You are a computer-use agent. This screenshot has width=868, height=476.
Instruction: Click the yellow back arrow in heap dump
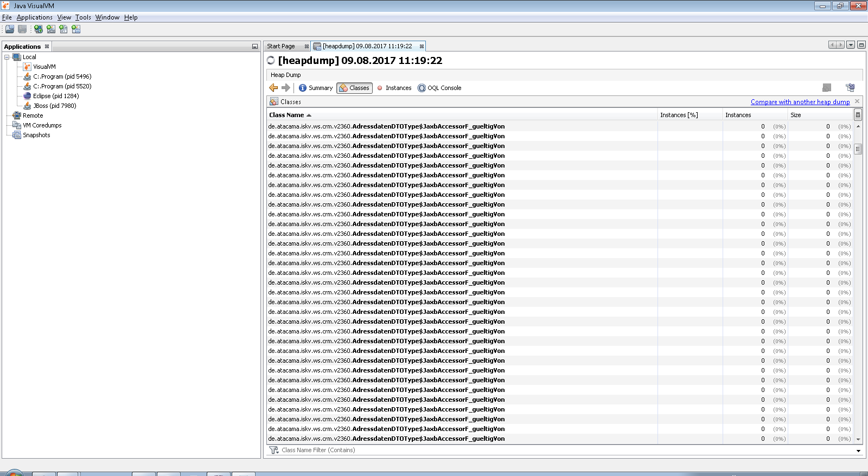pos(273,88)
